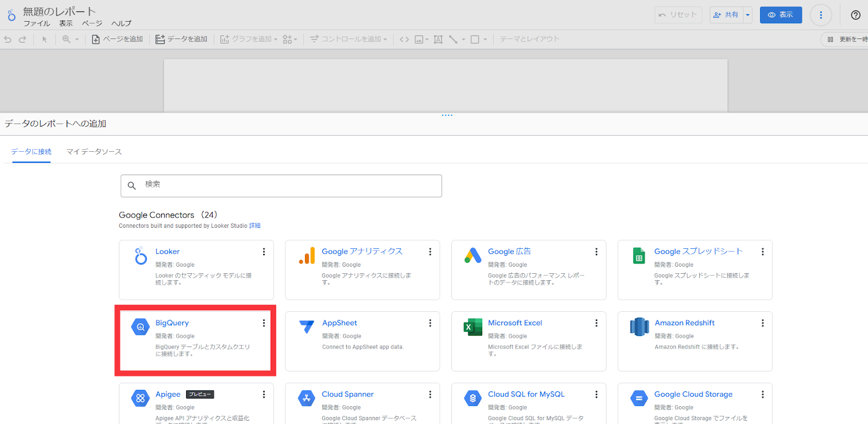868x424 pixels.
Task: Select the Amazon Redshift connector title
Action: coord(685,323)
